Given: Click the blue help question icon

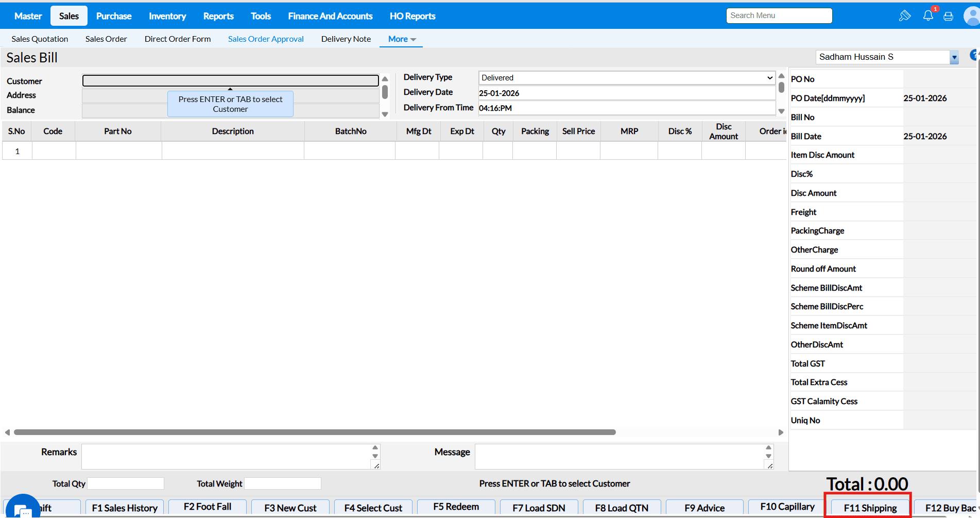Looking at the screenshot, I should coord(974,55).
